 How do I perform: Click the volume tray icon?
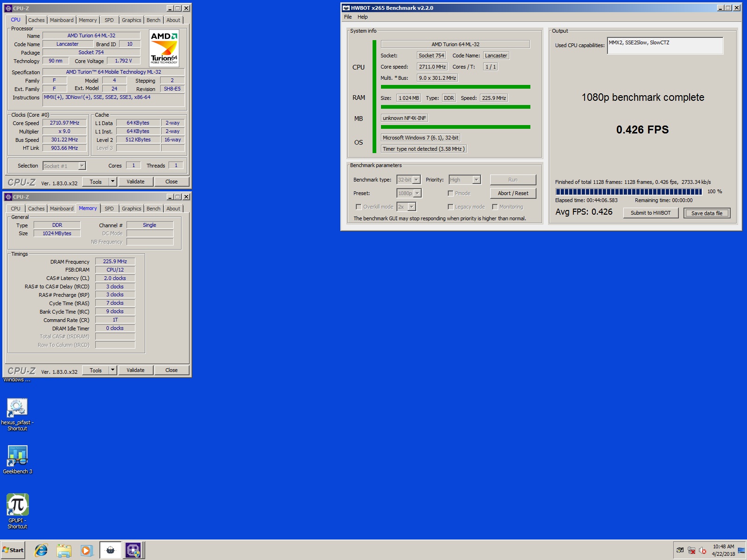pos(703,550)
